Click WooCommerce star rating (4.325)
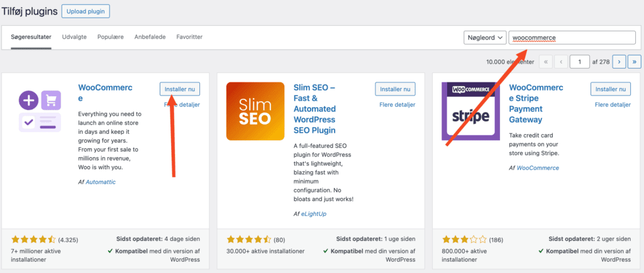This screenshot has width=644, height=273. coord(33,239)
